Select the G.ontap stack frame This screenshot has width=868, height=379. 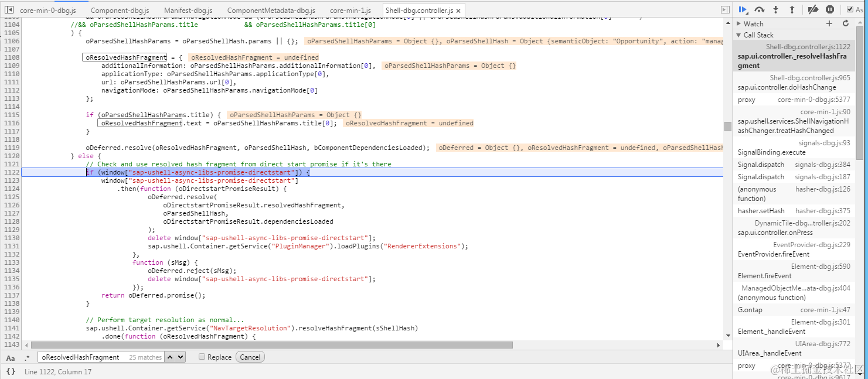tap(794, 310)
